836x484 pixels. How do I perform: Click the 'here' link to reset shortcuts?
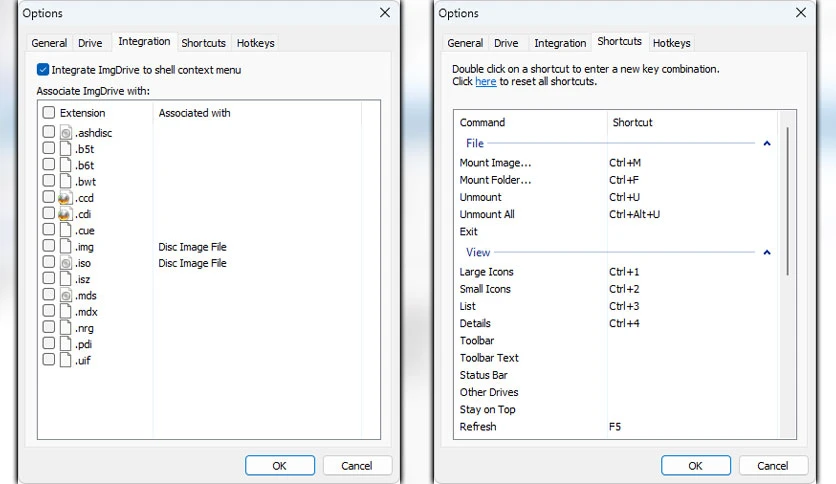pyautogui.click(x=486, y=82)
